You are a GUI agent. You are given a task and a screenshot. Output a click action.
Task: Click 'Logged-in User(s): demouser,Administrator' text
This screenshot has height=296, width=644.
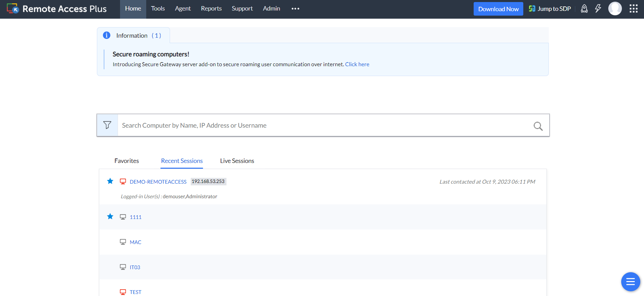(x=169, y=197)
